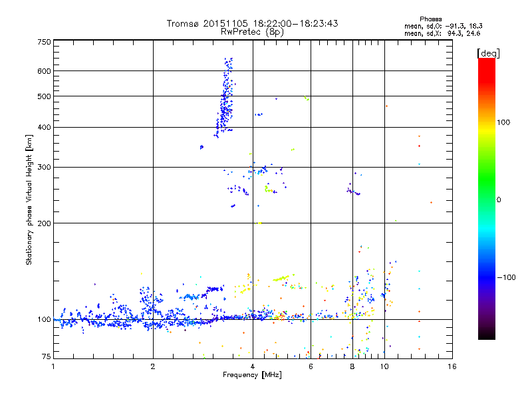532x399 pixels.
Task: Click the x-axis label '10'
Action: coord(384,366)
